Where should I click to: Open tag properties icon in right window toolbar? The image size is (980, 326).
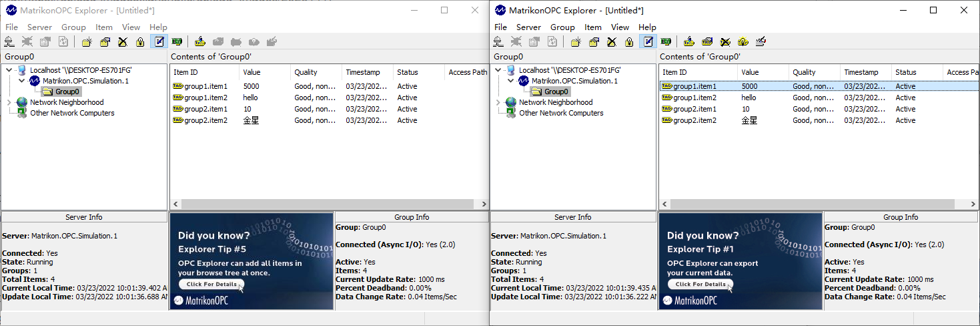707,41
